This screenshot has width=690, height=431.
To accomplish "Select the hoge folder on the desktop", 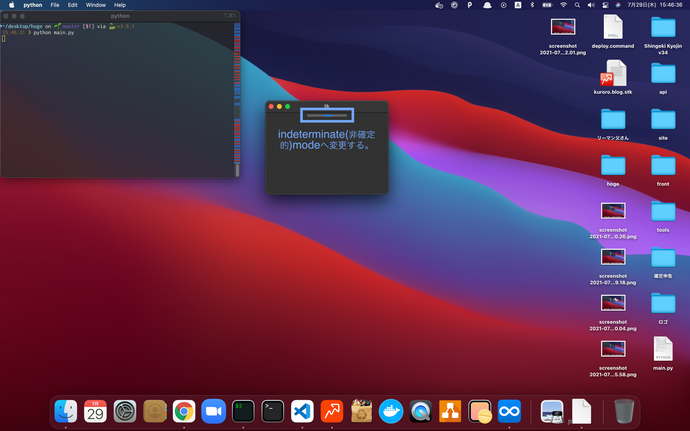I will (613, 166).
